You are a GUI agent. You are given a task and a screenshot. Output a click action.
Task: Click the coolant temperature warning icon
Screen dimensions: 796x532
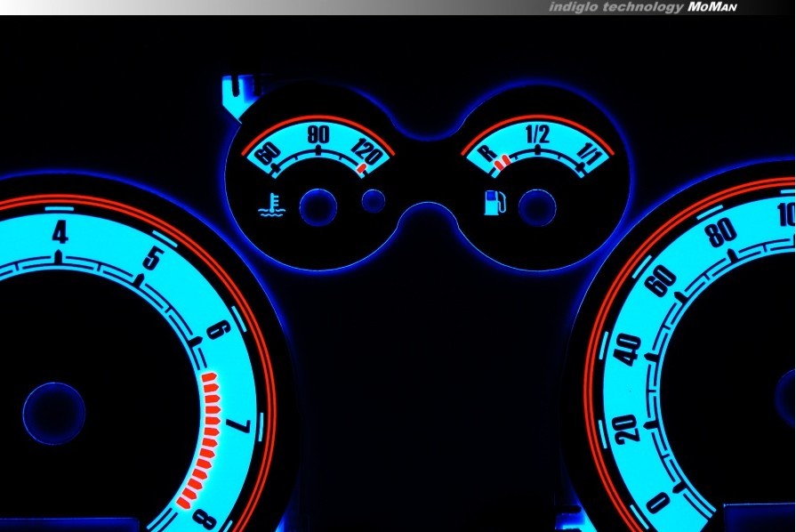271,204
